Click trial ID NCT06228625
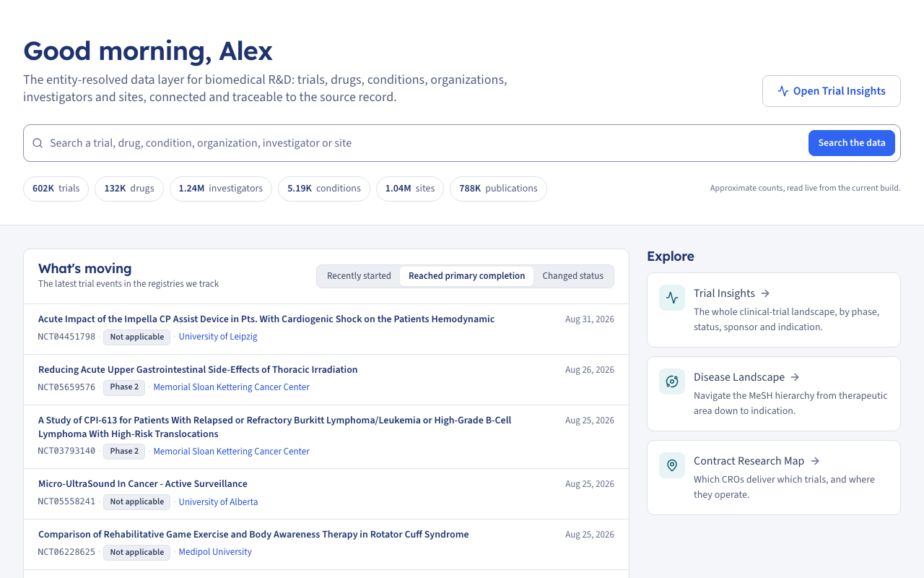 tap(66, 552)
